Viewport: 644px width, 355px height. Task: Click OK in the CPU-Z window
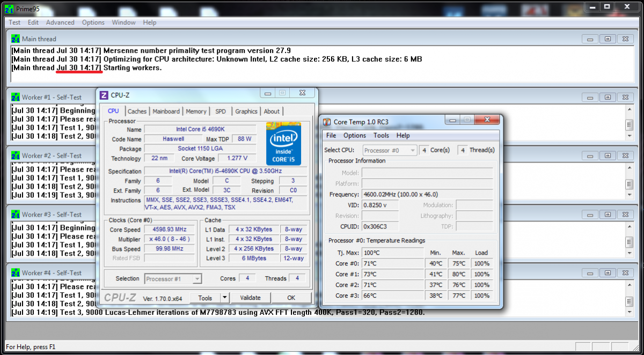(291, 298)
